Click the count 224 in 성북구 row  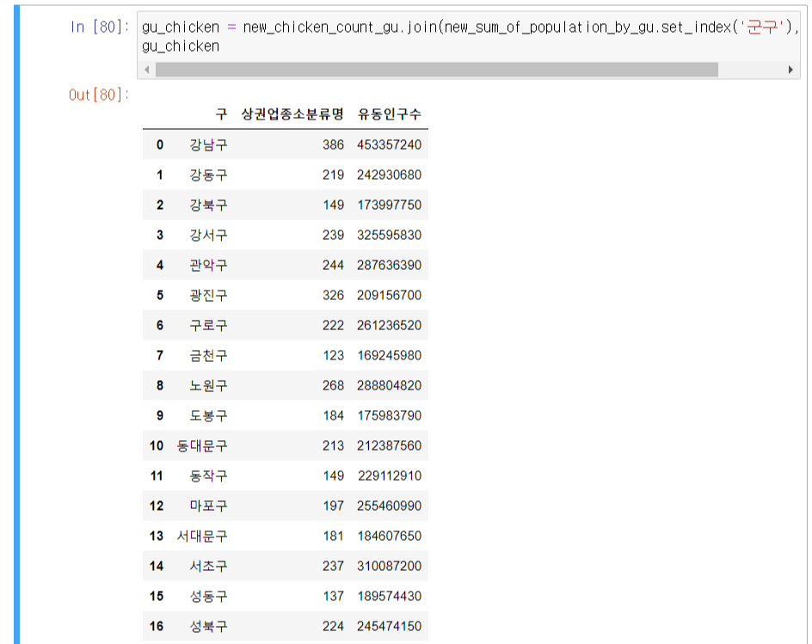point(333,627)
